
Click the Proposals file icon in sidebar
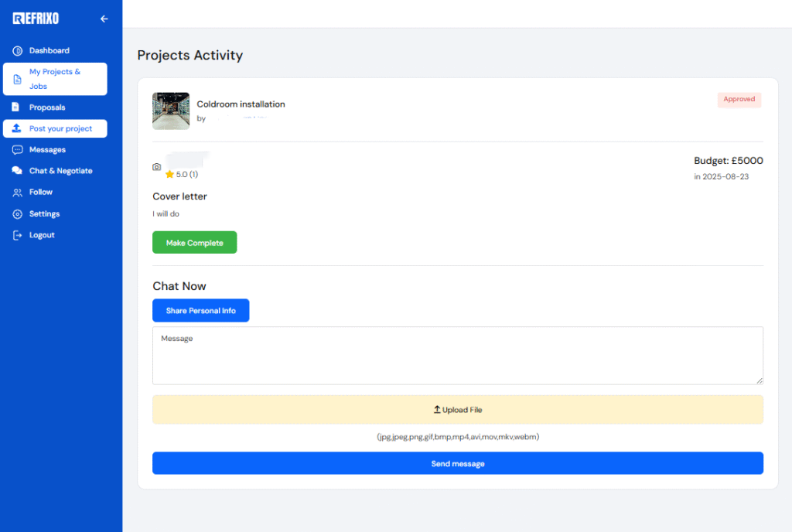point(17,107)
